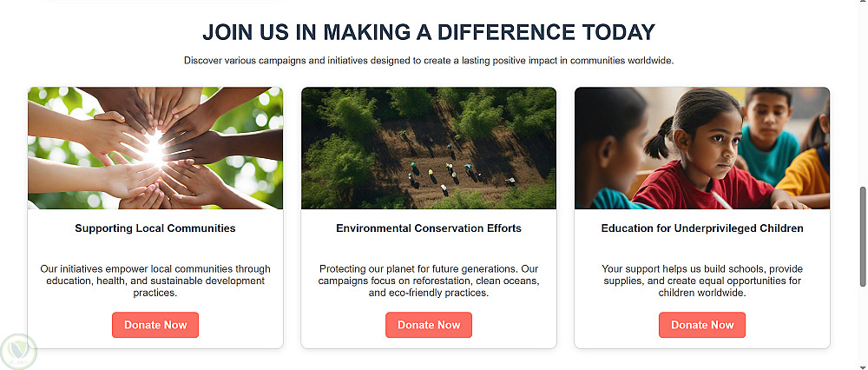868x370 pixels.
Task: Click the scrollbar up arrow
Action: [x=861, y=6]
